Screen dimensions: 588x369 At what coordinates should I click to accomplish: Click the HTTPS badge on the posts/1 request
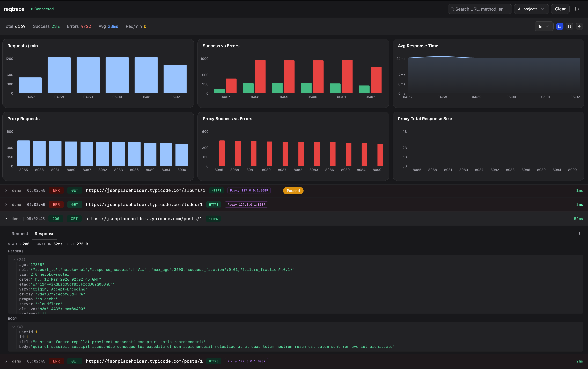click(x=213, y=219)
